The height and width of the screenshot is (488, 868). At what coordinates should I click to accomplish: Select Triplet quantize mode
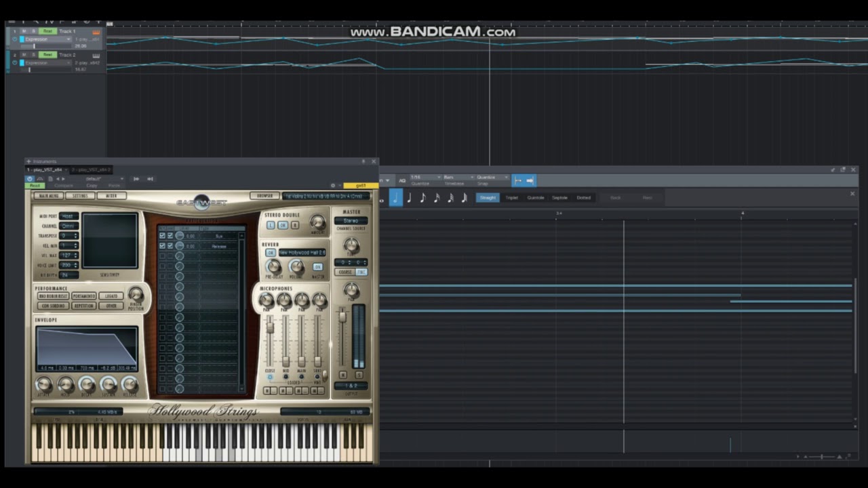512,198
